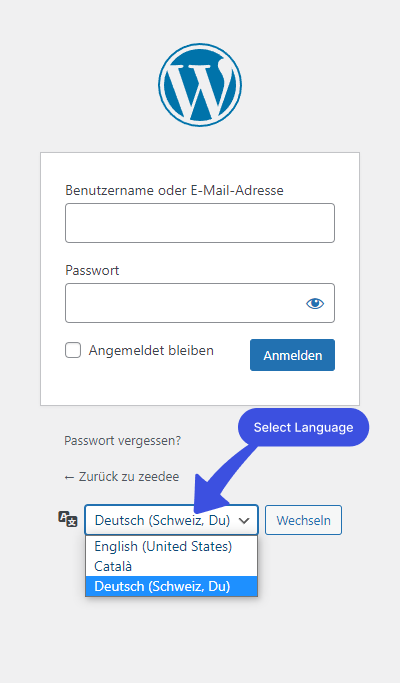400x683 pixels.
Task: Click the Anmelden button
Action: tap(292, 355)
